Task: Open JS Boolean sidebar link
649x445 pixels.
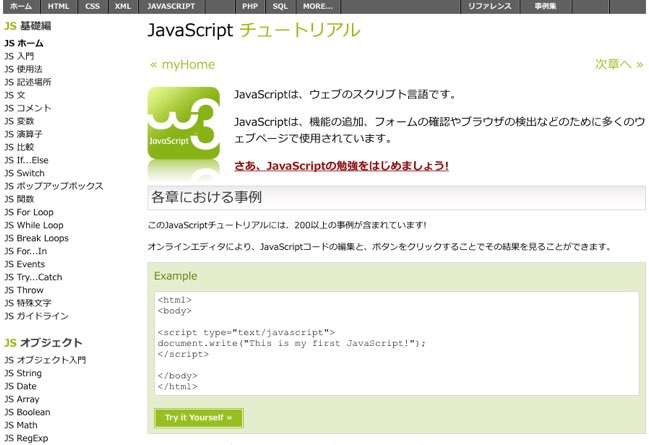Action: [27, 412]
